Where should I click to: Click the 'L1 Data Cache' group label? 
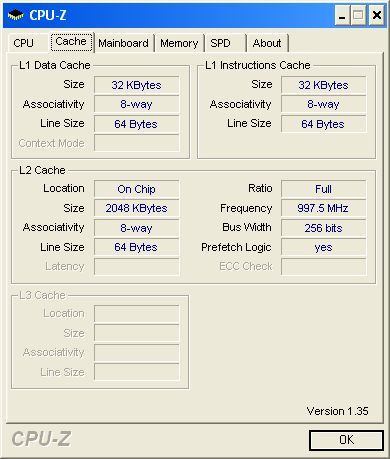(55, 65)
